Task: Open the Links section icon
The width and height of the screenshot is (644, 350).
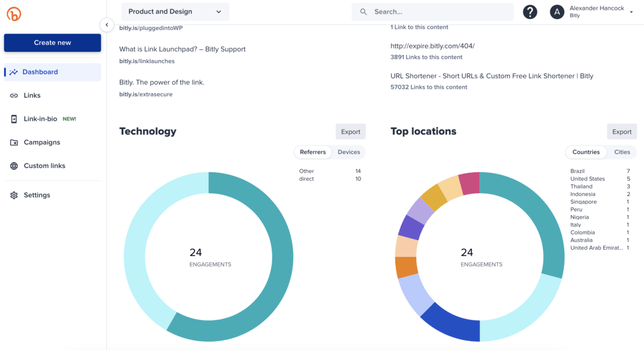Action: click(x=13, y=95)
